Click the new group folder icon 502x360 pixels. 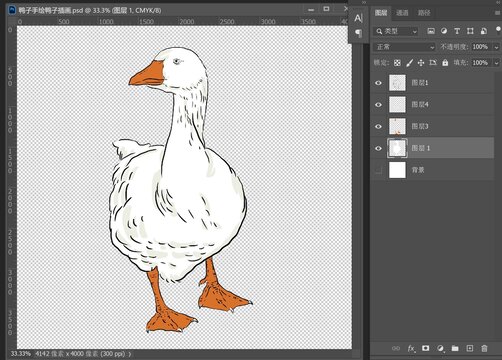pos(455,348)
